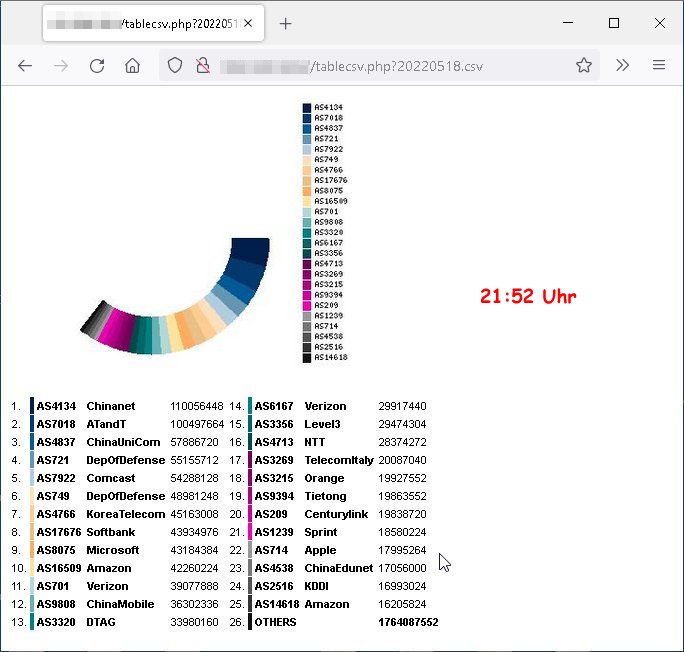Select Tietong in the table

(325, 496)
